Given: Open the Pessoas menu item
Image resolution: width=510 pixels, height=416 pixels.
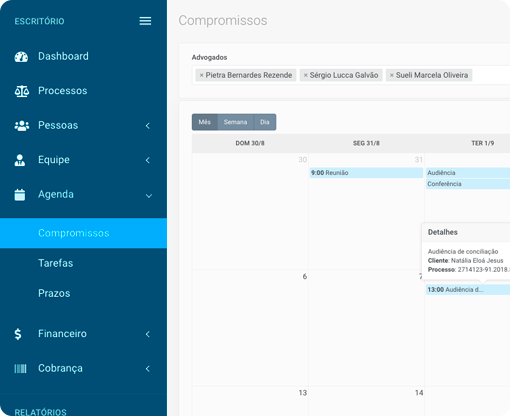Looking at the screenshot, I should tap(58, 125).
